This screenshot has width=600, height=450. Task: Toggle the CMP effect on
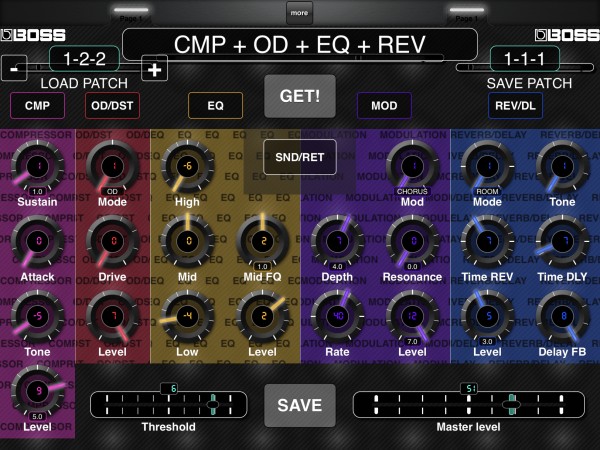point(37,106)
